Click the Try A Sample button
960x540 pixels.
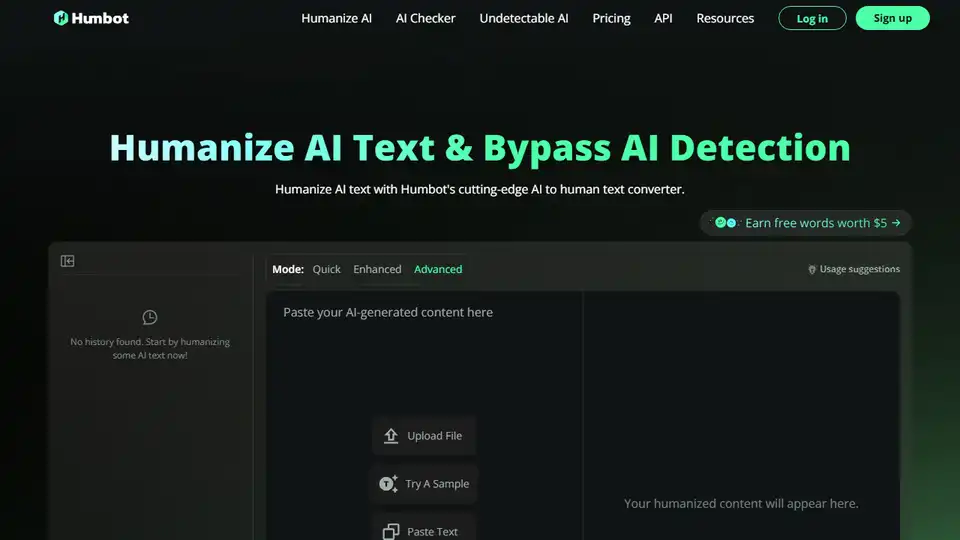(424, 484)
